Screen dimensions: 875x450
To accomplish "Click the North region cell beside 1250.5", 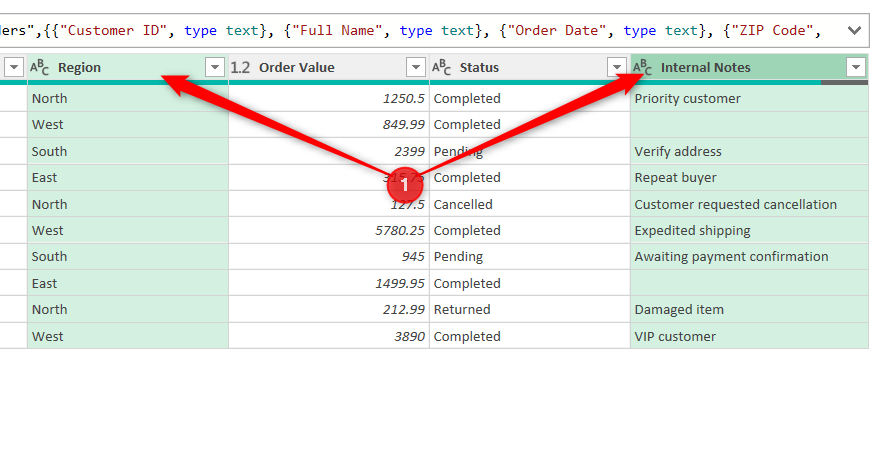I will pos(128,99).
